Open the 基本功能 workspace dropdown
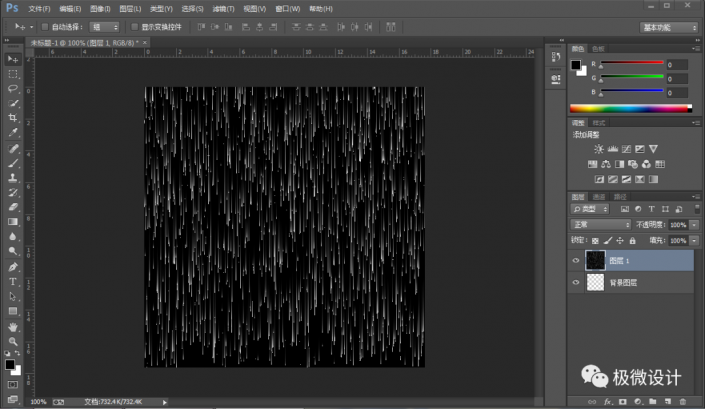Viewport: 705px width, 409px height. click(668, 27)
